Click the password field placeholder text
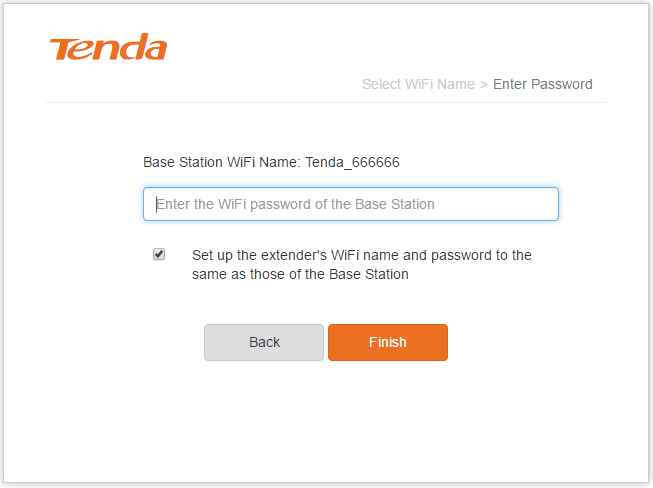 296,204
